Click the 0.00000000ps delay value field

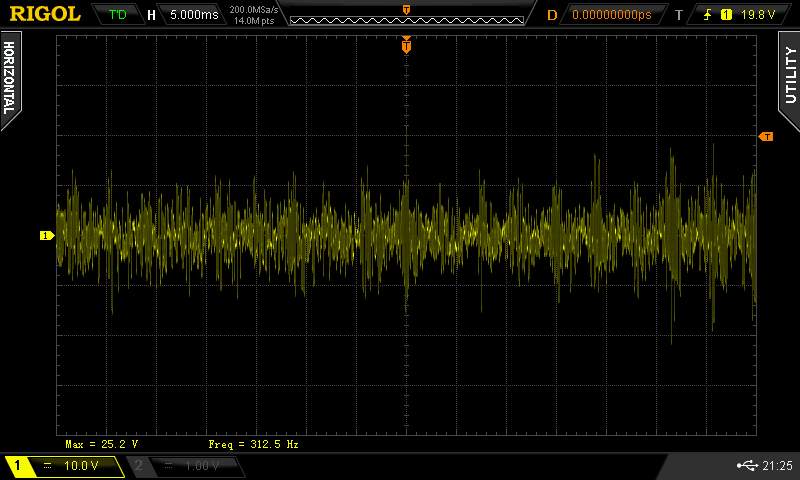611,15
